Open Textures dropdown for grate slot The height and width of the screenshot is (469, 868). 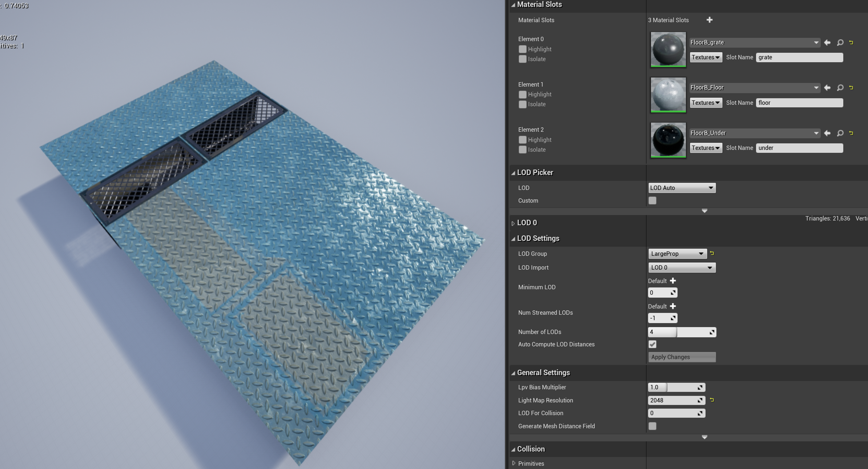(x=706, y=57)
